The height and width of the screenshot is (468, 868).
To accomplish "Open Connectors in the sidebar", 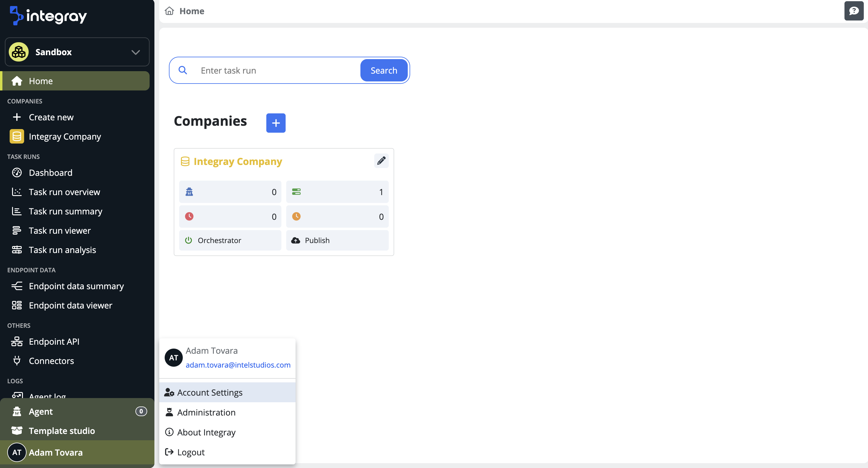I will coord(51,361).
